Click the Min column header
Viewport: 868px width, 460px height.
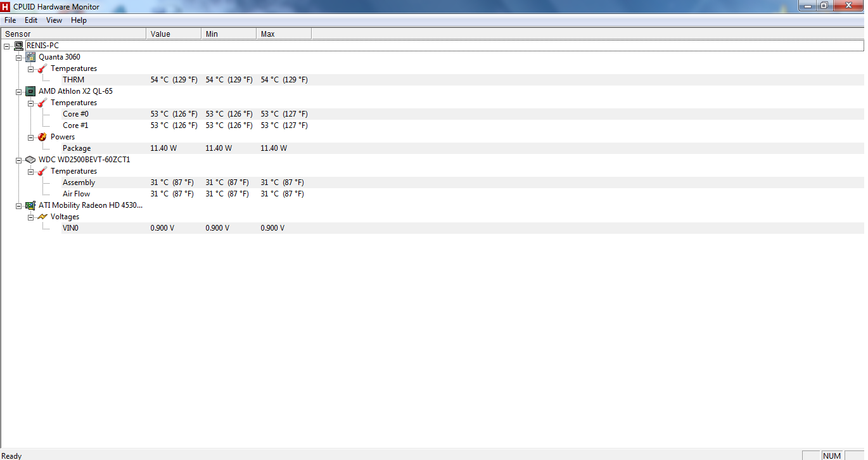point(229,34)
